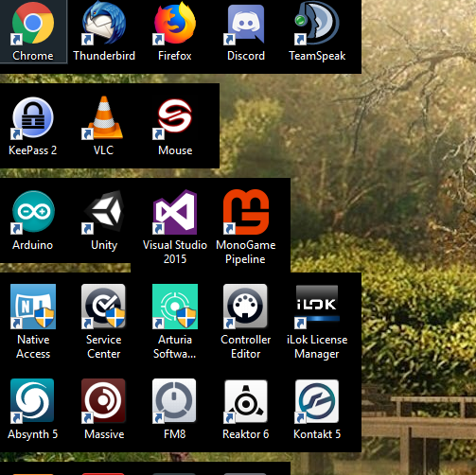Launch Thunderbird mail icon
This screenshot has width=476, height=475.
pyautogui.click(x=104, y=23)
